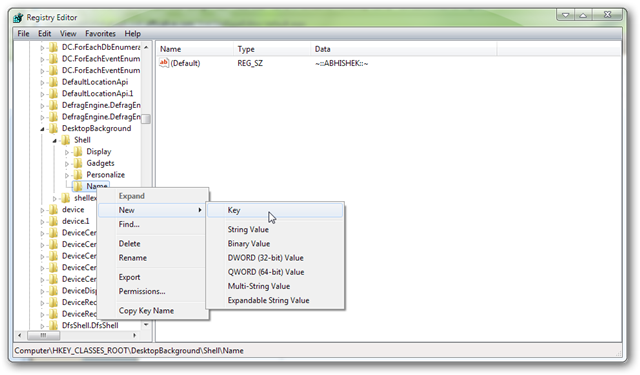This screenshot has width=640, height=375.
Task: Select Copy Key Name option
Action: pos(152,311)
